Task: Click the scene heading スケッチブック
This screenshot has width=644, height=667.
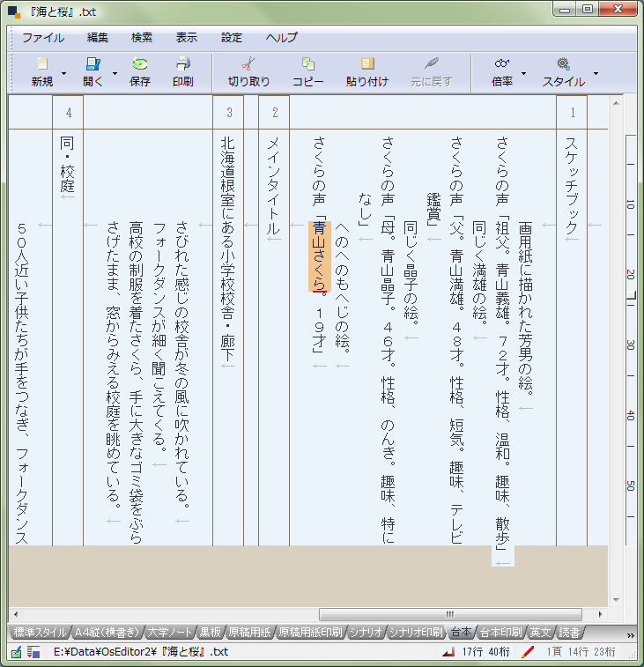Action: pos(571,186)
